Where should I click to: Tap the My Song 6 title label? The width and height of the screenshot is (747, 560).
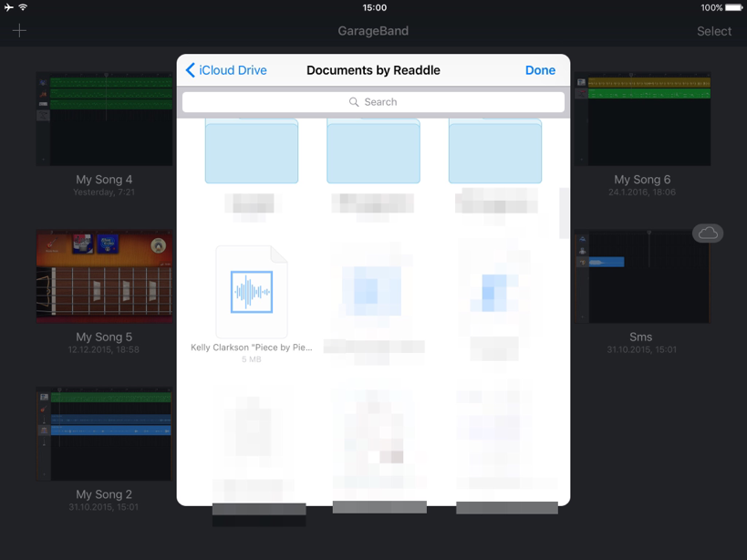642,180
